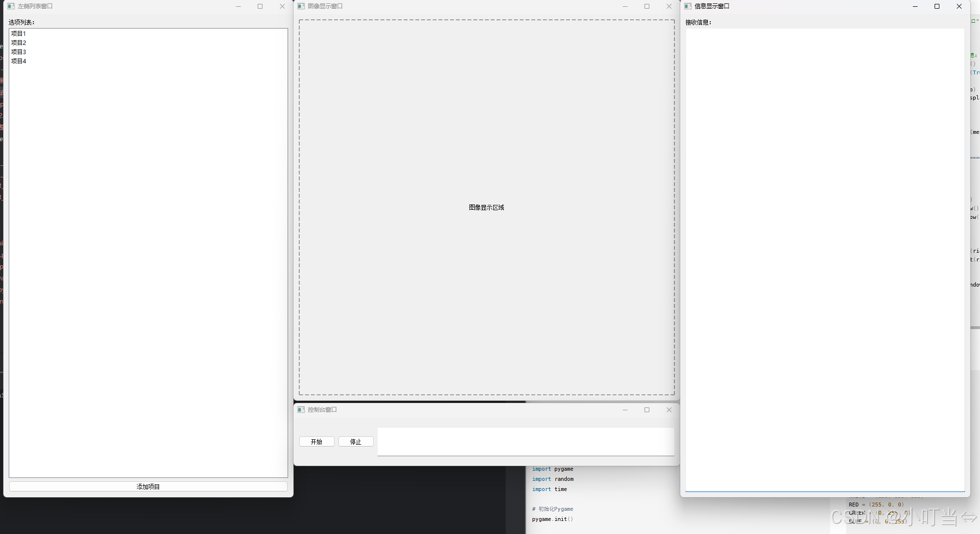The image size is (980, 534).
Task: Click the 图像显示区域 placeholder label
Action: 486,207
